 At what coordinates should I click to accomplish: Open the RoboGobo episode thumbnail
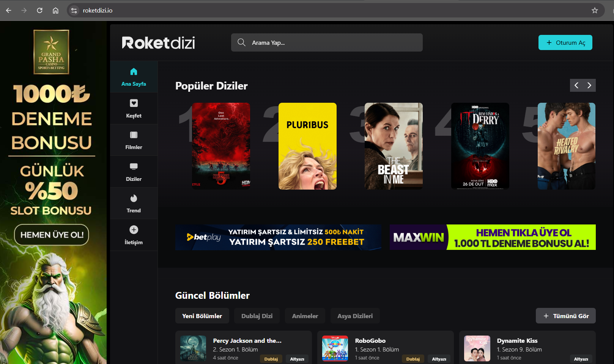point(335,348)
